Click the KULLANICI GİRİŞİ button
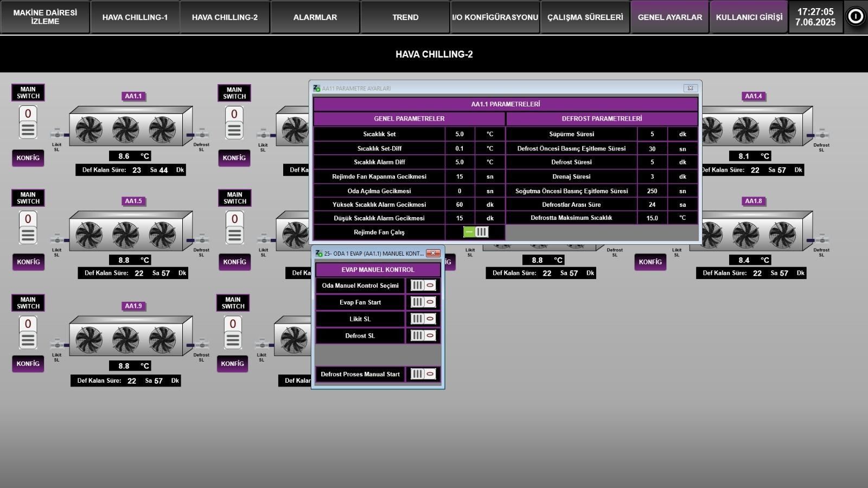Screen dimensions: 868x488 749,17
